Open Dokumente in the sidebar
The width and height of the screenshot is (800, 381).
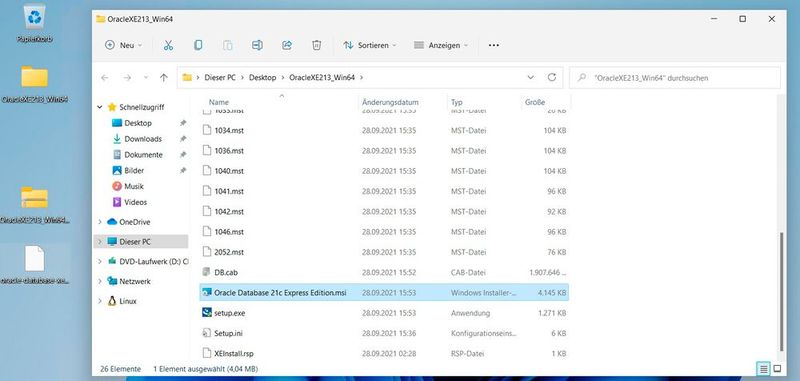143,155
